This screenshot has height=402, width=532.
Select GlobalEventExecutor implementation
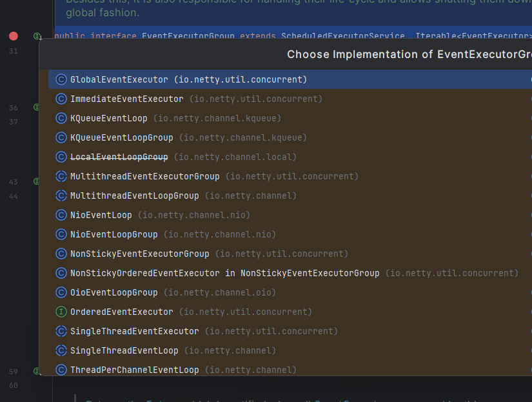click(x=290, y=79)
